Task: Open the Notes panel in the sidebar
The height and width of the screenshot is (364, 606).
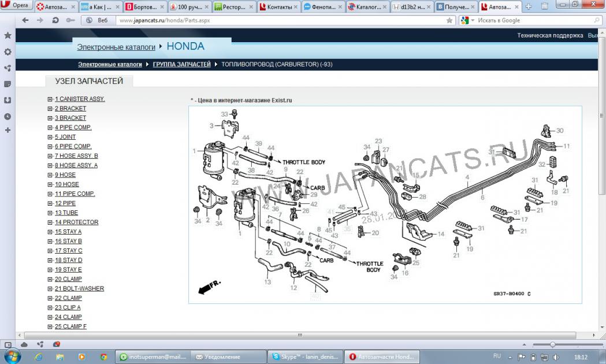Action: (8, 84)
